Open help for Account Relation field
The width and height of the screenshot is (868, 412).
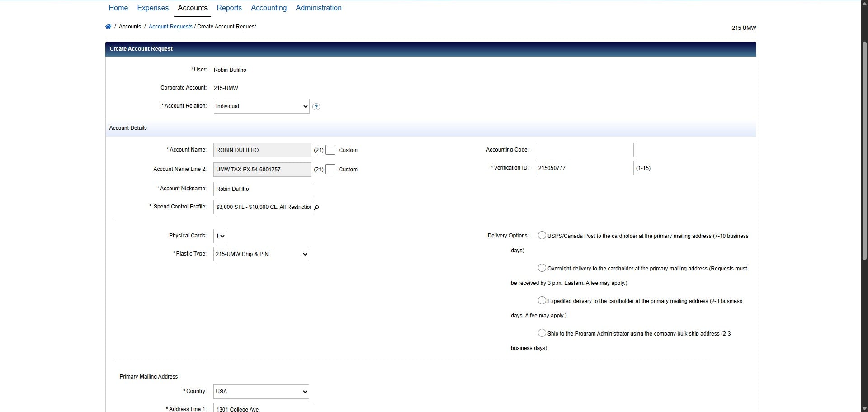[316, 107]
